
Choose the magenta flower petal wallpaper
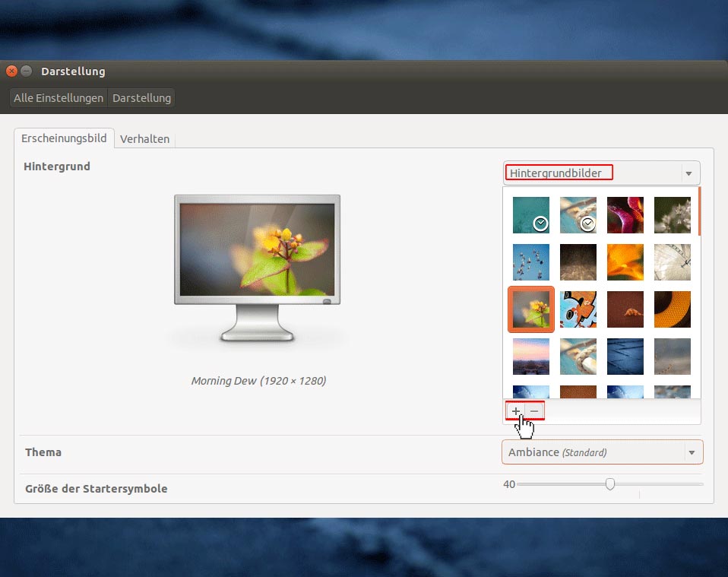click(x=625, y=215)
